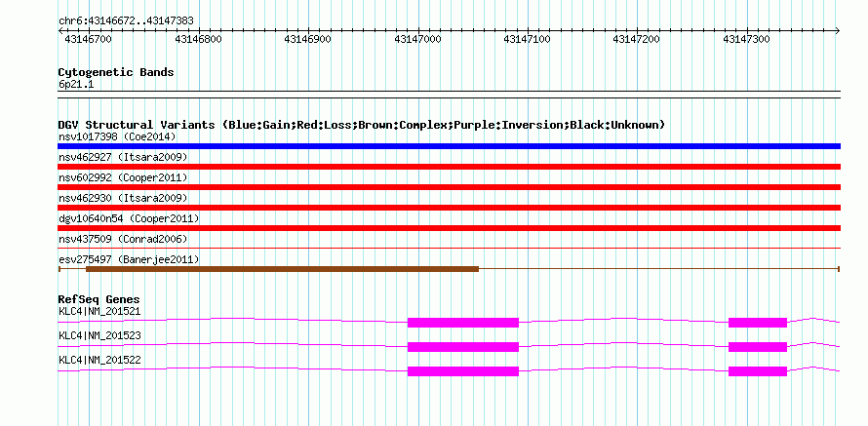Click the 43147300 ruler coordinate
The image size is (868, 426).
[x=747, y=39]
